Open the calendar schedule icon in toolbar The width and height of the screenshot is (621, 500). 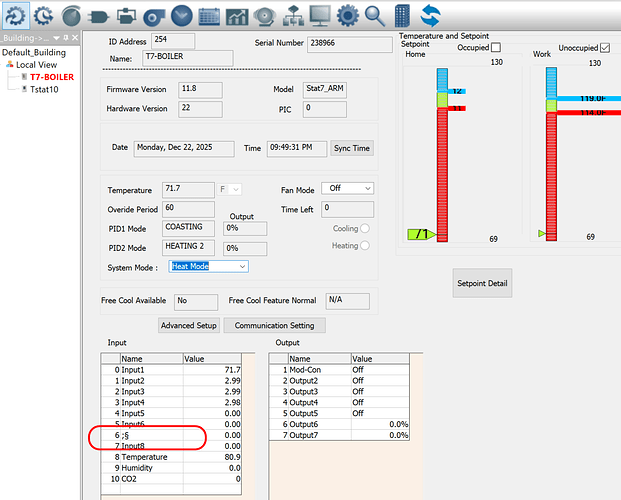[209, 15]
